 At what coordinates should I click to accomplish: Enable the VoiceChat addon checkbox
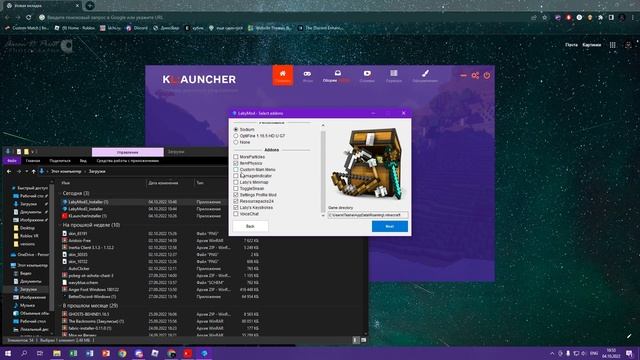coord(236,214)
